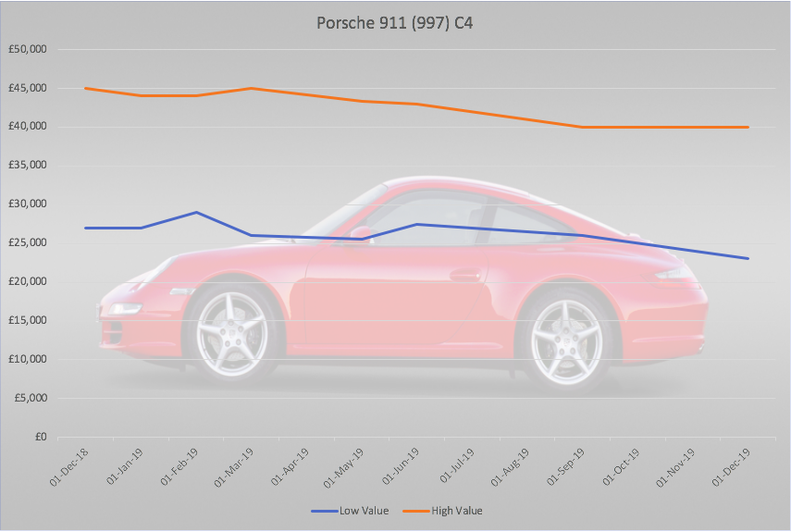The width and height of the screenshot is (791, 532).
Task: Select the £5,000 axis label
Action: coord(31,398)
